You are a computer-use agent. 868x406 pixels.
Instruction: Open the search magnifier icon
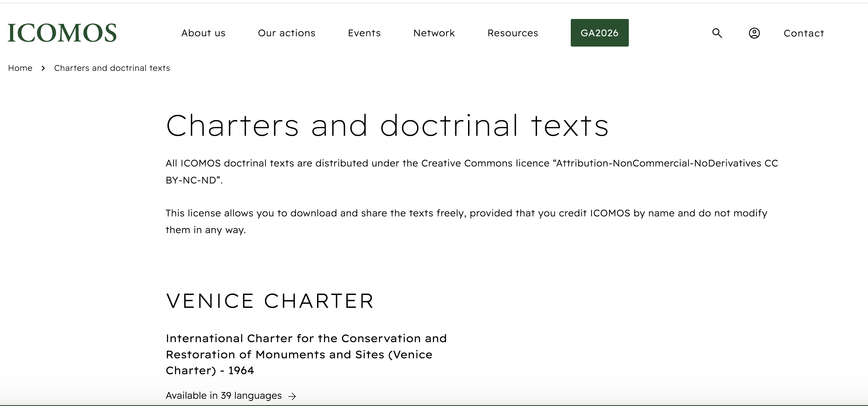(717, 33)
